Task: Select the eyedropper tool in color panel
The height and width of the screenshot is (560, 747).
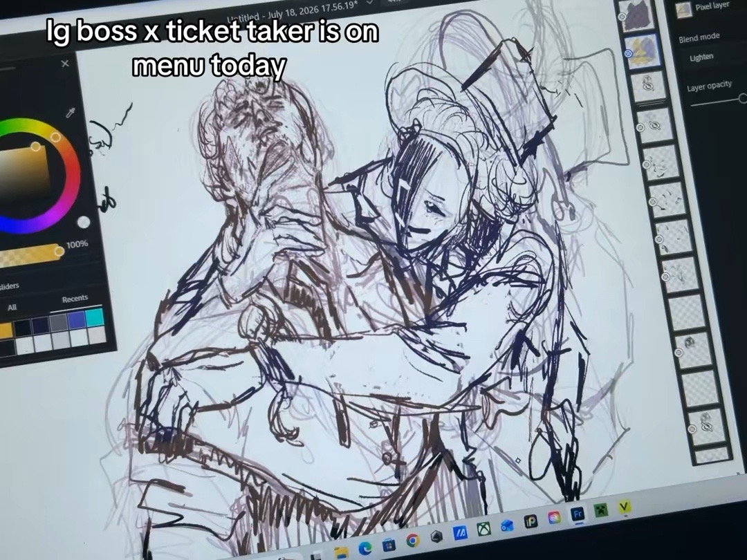Action: point(71,113)
